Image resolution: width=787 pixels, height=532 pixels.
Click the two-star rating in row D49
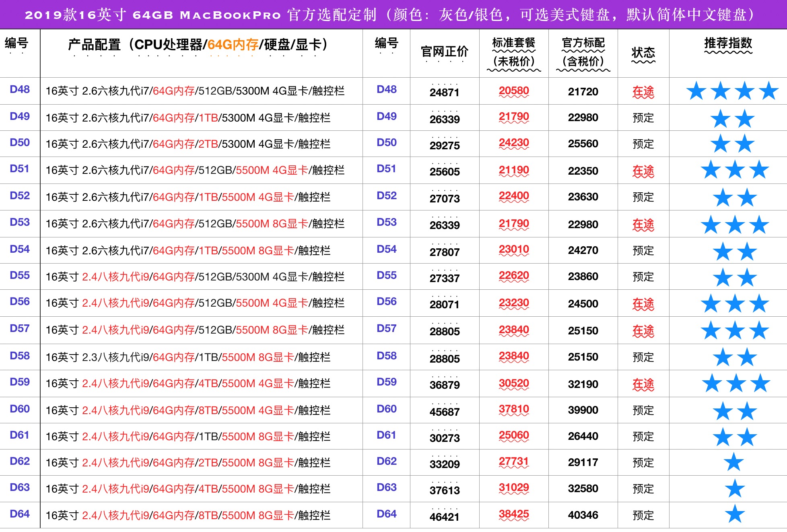coord(732,119)
